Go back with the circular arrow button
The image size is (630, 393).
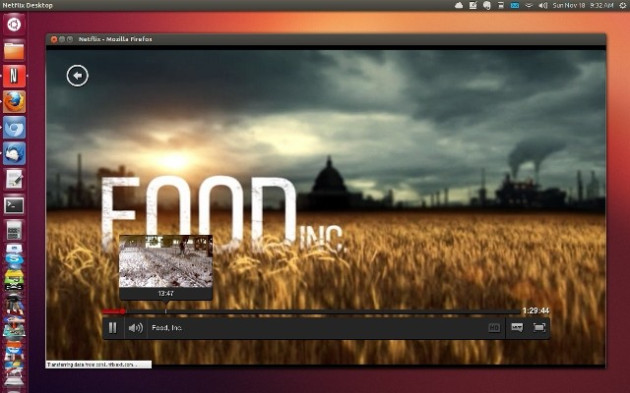pyautogui.click(x=78, y=76)
